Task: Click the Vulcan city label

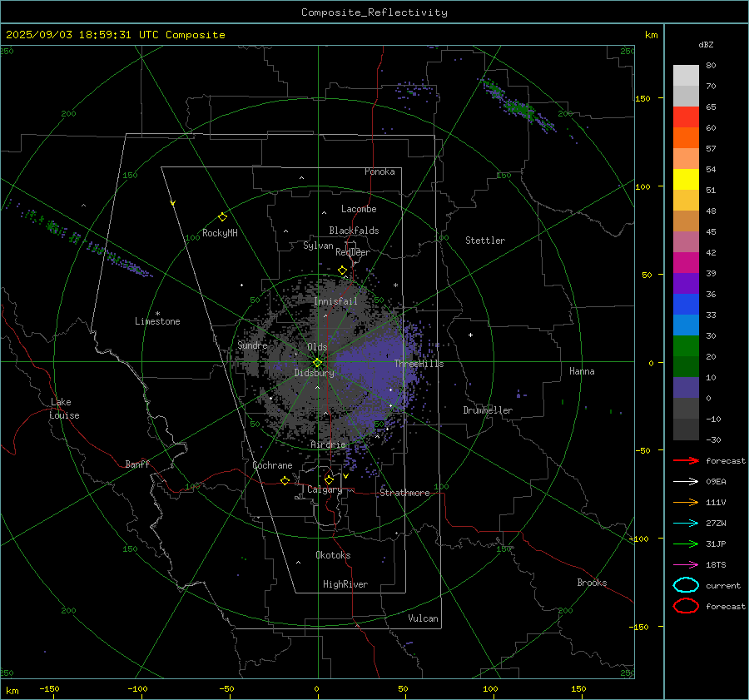Action: pyautogui.click(x=424, y=618)
